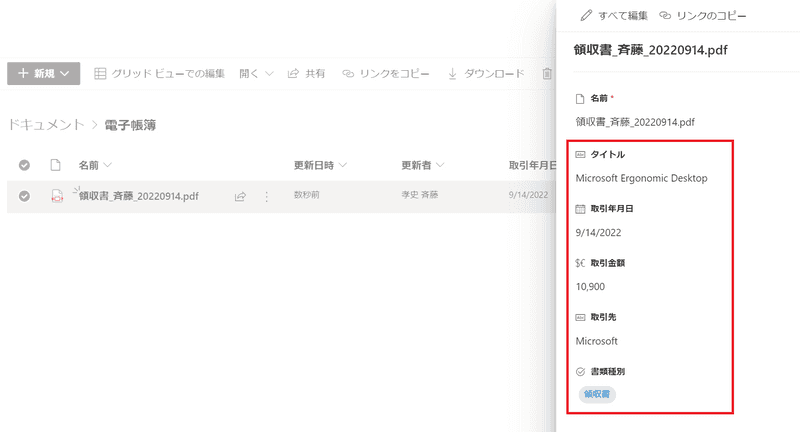Go to ドキュメント in the breadcrumb
The width and height of the screenshot is (800, 432).
(x=46, y=125)
